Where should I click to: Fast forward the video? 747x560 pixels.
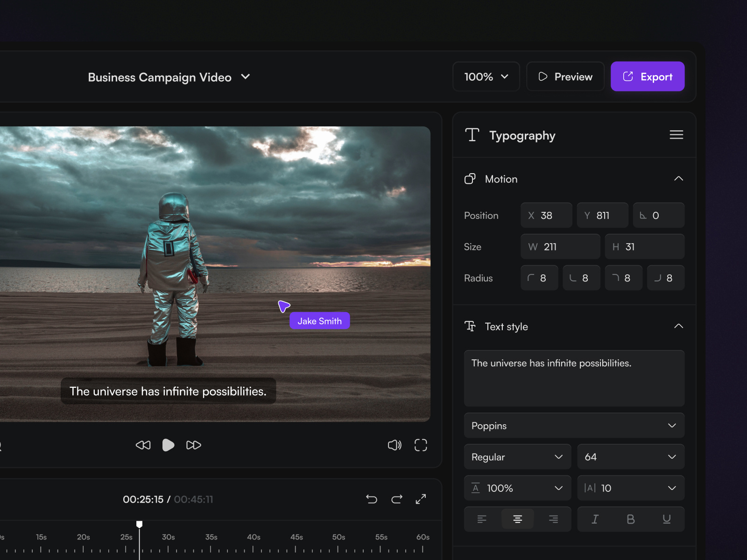click(x=194, y=445)
